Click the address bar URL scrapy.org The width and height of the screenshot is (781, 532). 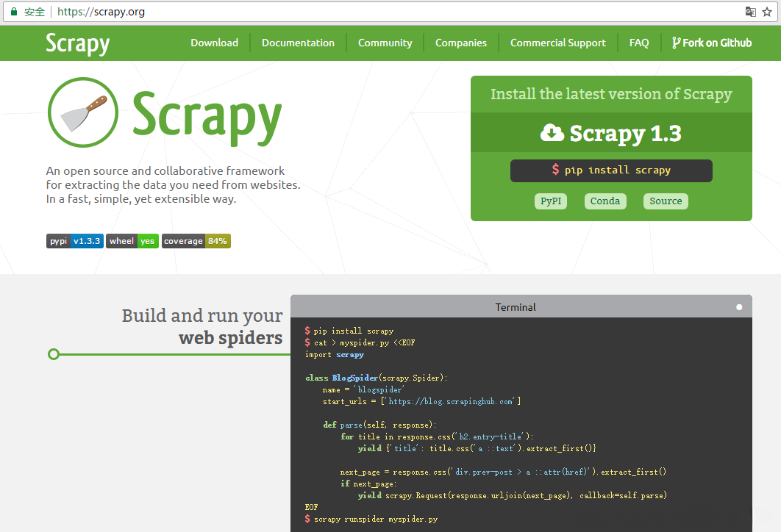pos(101,12)
